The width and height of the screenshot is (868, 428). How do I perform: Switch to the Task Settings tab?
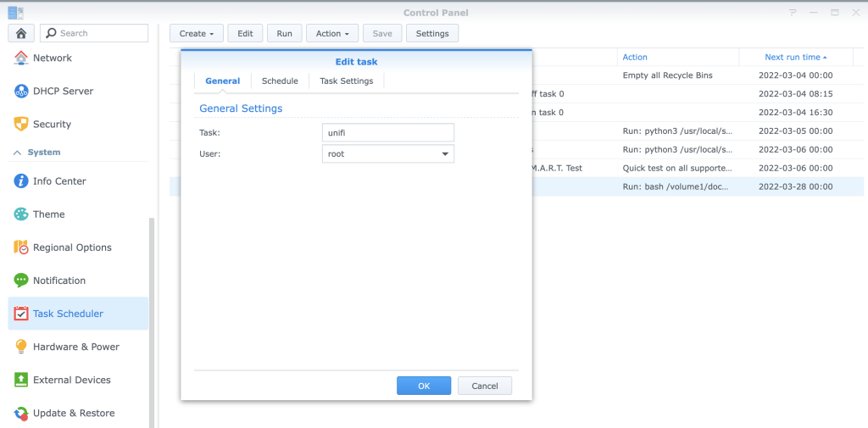coord(346,81)
